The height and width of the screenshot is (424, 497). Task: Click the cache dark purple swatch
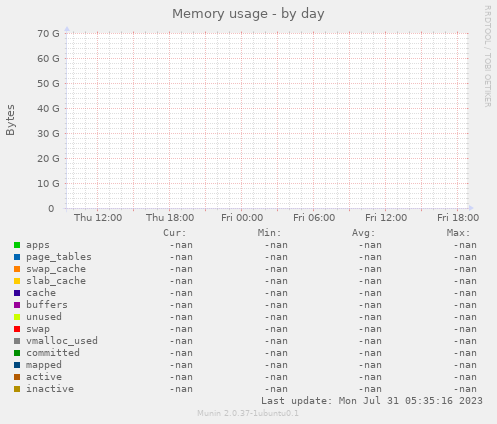click(17, 293)
